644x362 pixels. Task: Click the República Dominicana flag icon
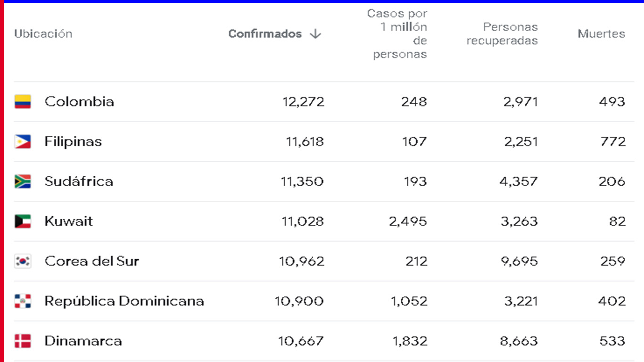point(23,301)
